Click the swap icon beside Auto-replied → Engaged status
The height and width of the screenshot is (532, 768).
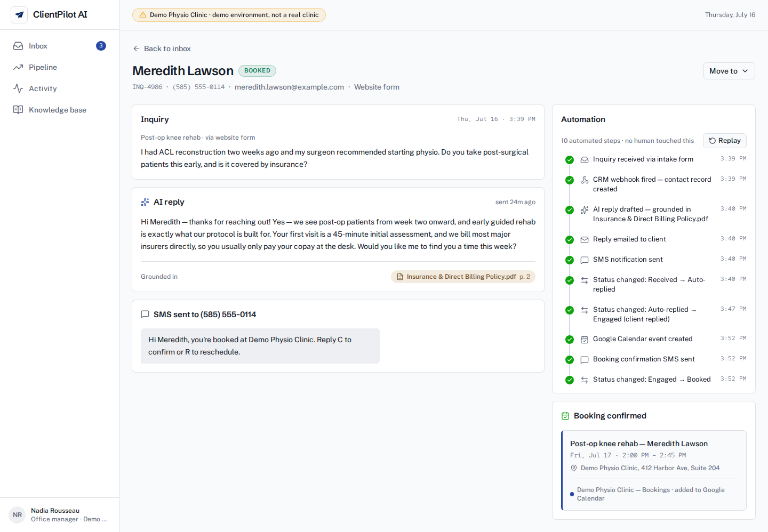[585, 310]
